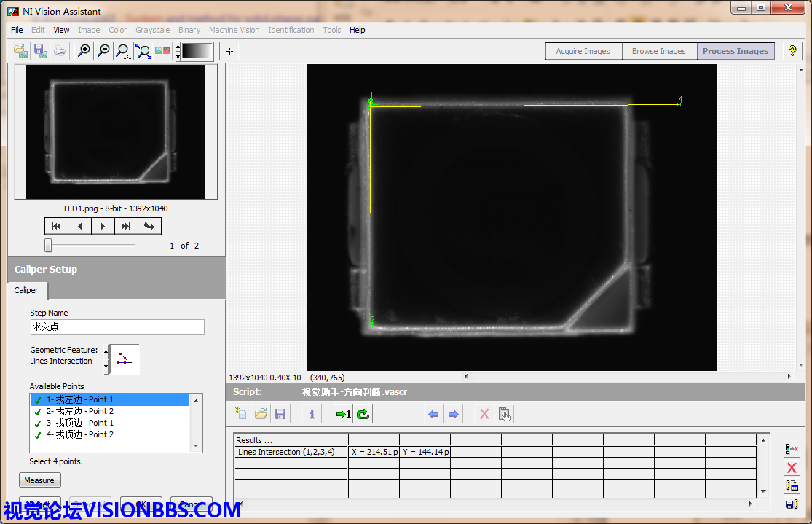Viewport: 812px width, 524px height.
Task: Toggle point 4- 找顶边 - Point 2
Action: [x=110, y=434]
